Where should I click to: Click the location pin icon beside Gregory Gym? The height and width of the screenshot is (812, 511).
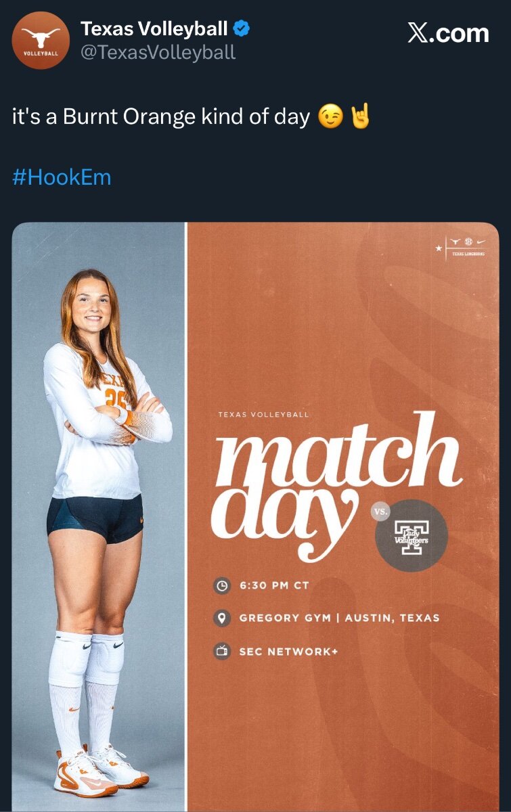tap(221, 618)
